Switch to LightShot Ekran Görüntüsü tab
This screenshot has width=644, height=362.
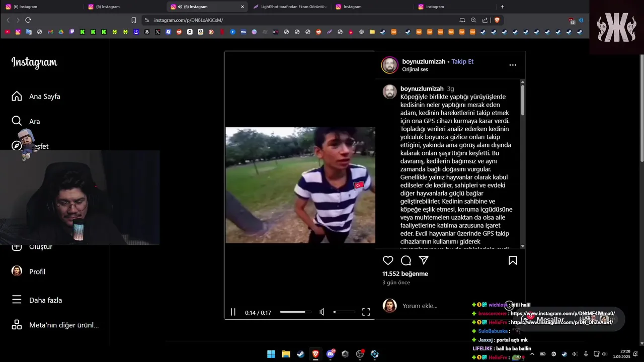289,7
